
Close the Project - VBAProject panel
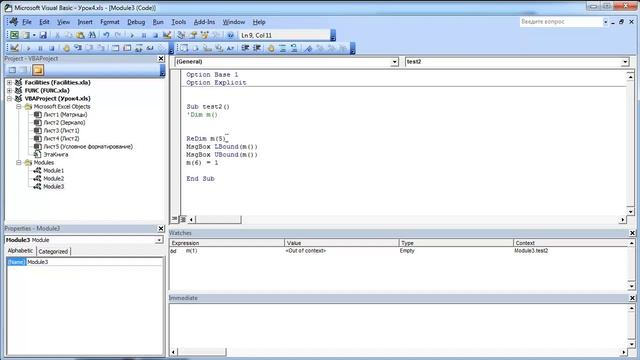click(161, 59)
